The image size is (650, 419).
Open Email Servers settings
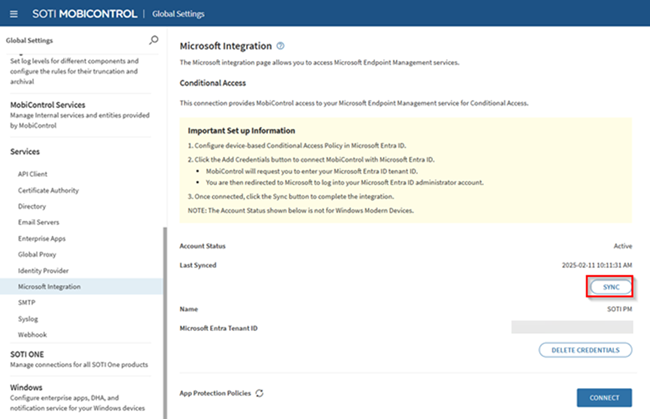[x=39, y=223]
